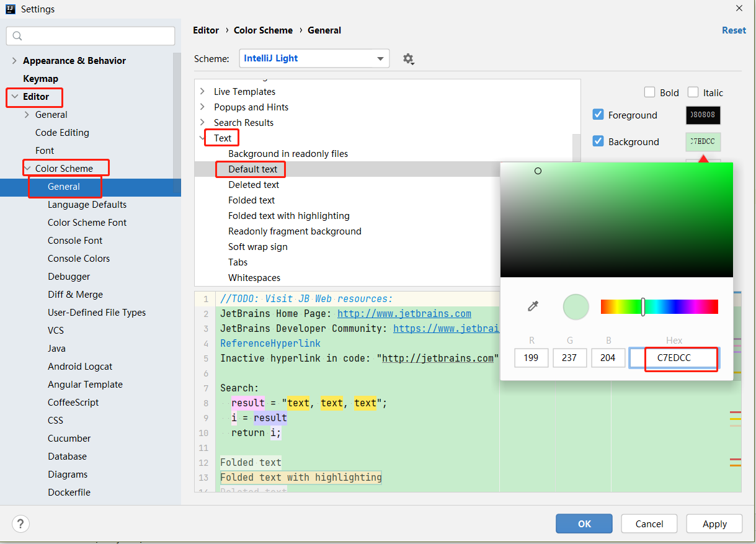Select Java color scheme item
Screen dimensions: 756x544
click(56, 349)
